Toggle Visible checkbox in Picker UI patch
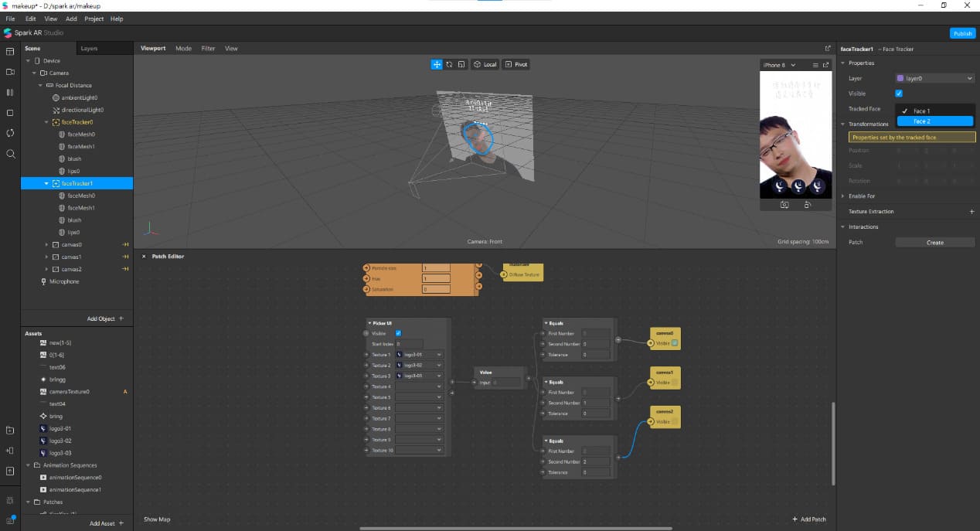Viewport: 980px width, 531px height. [398, 333]
